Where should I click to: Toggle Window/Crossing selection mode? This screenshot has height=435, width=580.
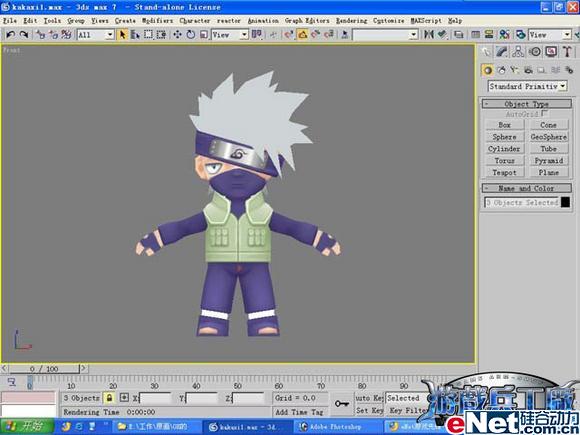click(x=161, y=35)
